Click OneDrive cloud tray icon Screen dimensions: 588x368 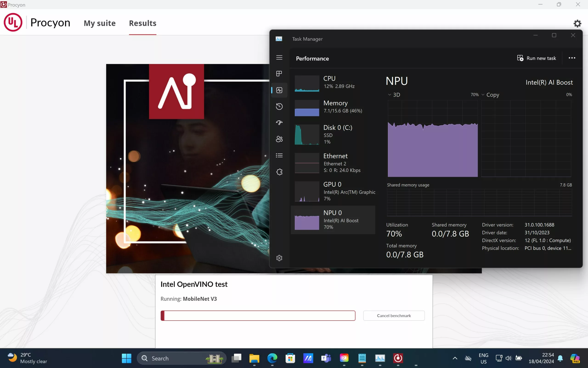click(x=468, y=358)
